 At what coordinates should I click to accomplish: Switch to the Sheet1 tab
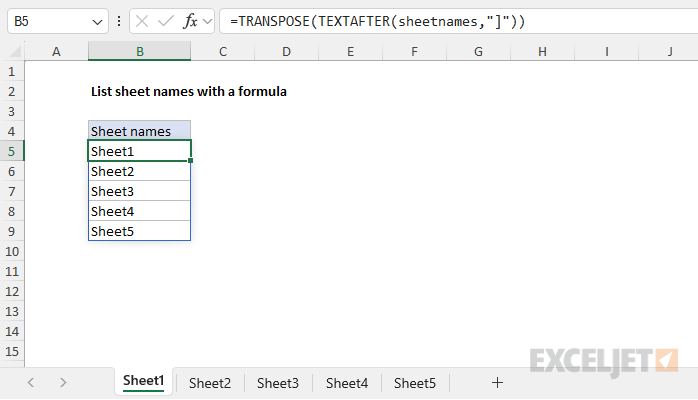click(143, 381)
